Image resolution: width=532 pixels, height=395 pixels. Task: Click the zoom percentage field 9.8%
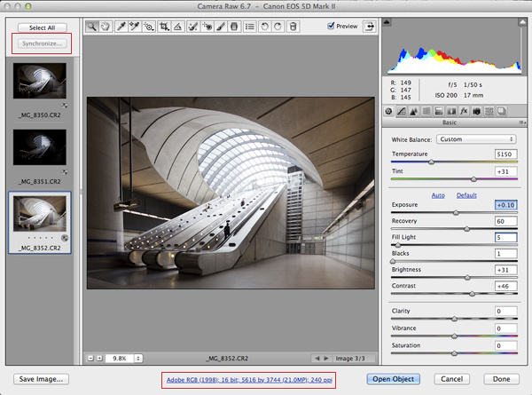[120, 358]
